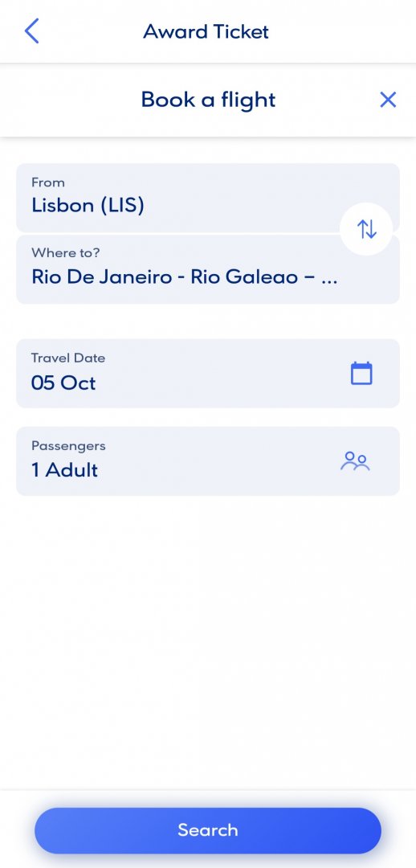Viewport: 416px width, 868px height.
Task: Tap the back arrow beside Award Ticket
Action: (x=32, y=31)
